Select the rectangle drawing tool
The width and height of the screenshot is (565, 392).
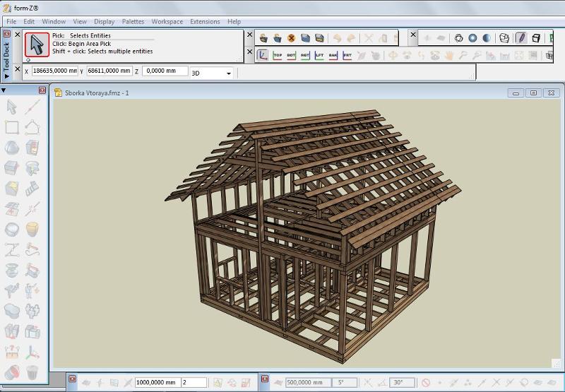[x=12, y=127]
